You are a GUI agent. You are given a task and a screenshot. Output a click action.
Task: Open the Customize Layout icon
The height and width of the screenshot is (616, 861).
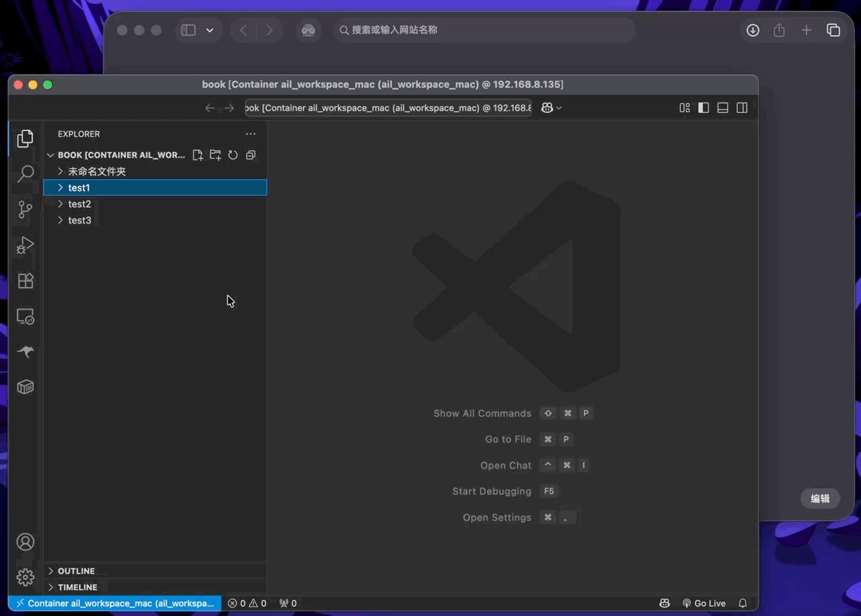point(685,108)
